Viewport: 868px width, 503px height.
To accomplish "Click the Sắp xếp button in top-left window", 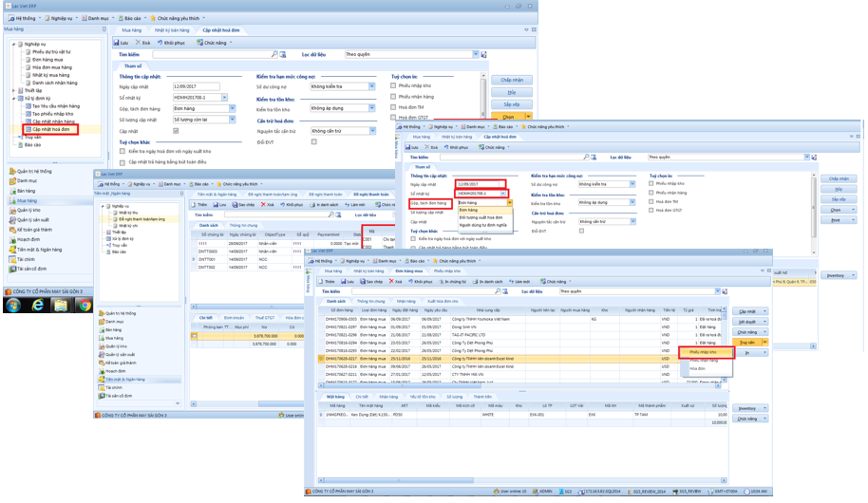I will [512, 104].
